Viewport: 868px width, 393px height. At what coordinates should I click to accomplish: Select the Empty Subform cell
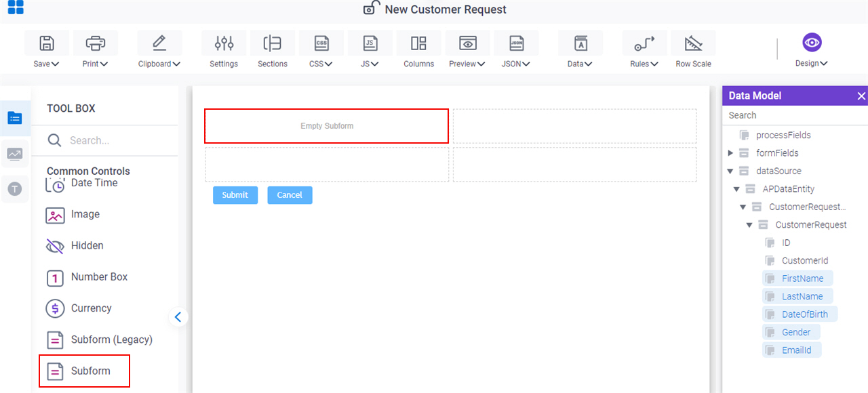tap(327, 126)
